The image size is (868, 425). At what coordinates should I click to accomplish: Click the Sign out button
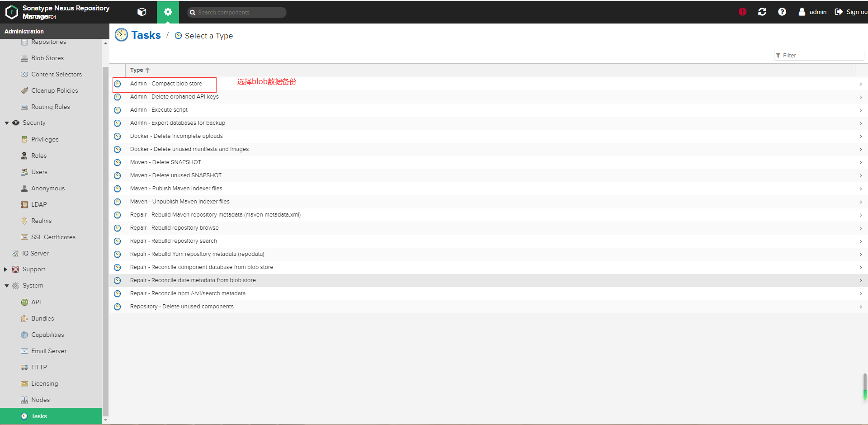point(851,12)
